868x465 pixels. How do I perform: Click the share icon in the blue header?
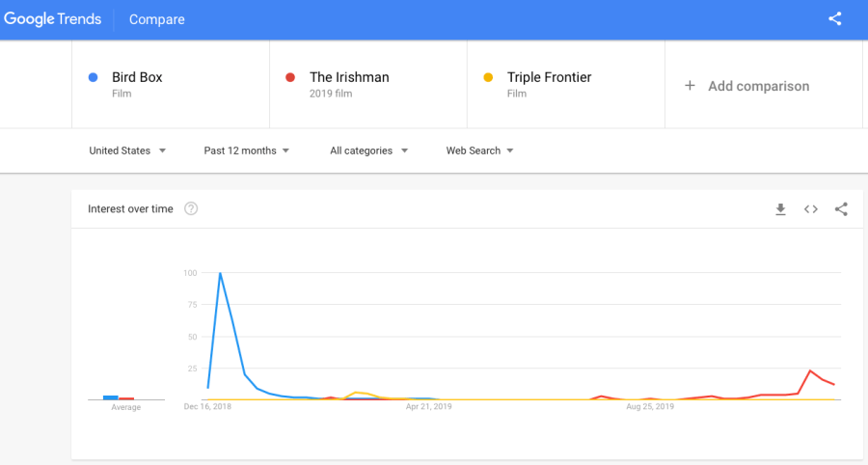[835, 19]
